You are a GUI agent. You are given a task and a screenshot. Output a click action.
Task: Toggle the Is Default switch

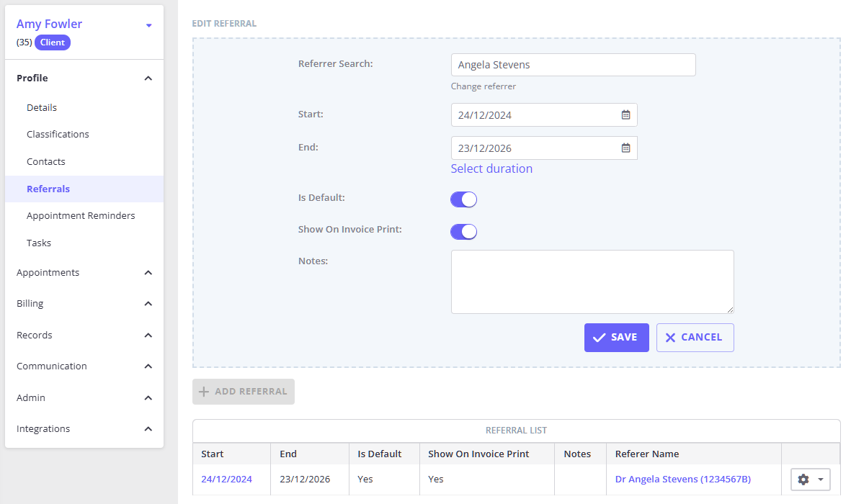point(463,199)
